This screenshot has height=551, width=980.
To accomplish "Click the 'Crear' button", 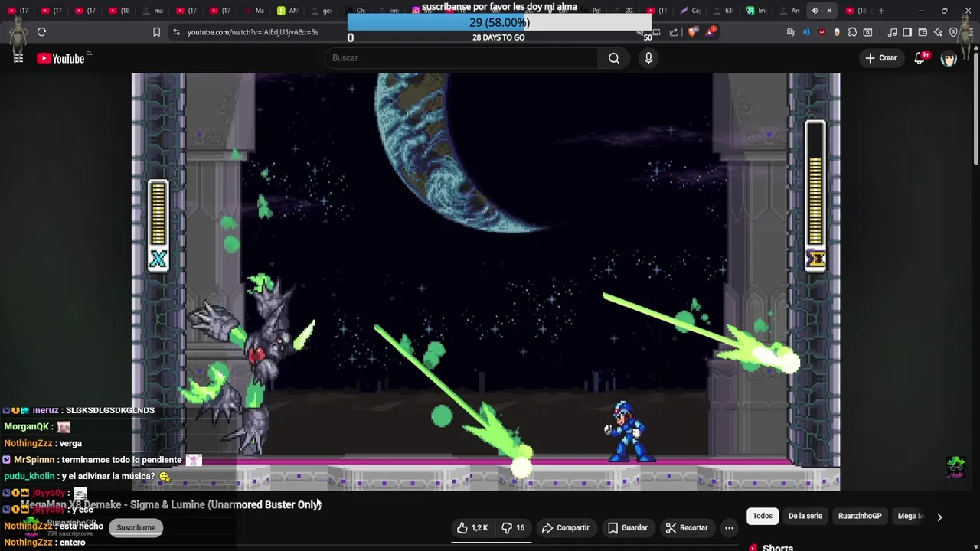I will 880,58.
